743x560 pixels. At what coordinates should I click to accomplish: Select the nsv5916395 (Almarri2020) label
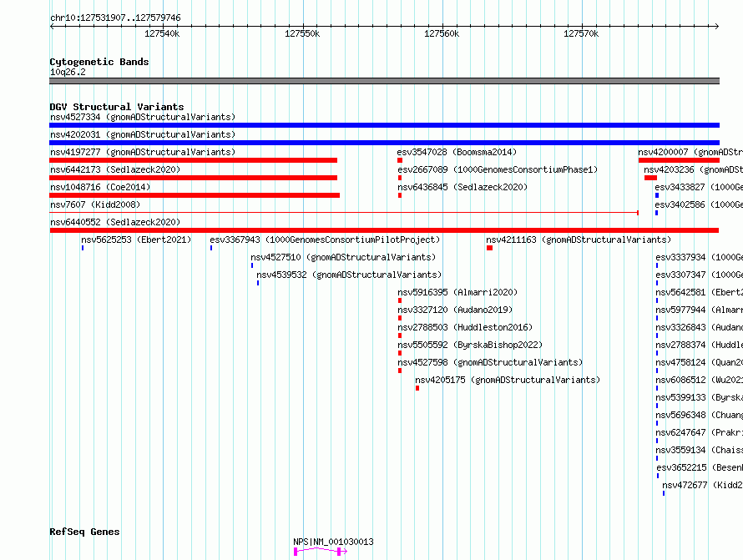[x=457, y=292]
